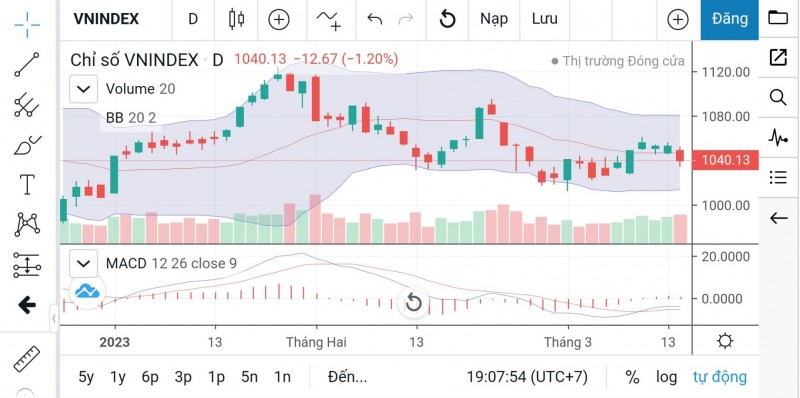Select the brush drawing tool

point(27,145)
